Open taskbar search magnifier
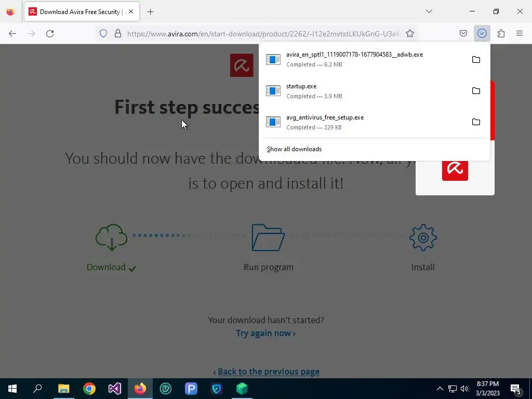The height and width of the screenshot is (399, 532). click(37, 389)
